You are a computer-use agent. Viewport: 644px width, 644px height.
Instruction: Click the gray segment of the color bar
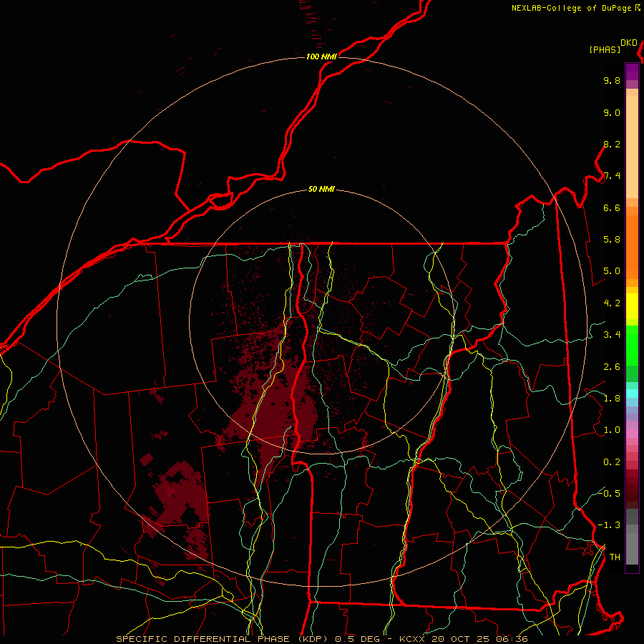(x=632, y=538)
